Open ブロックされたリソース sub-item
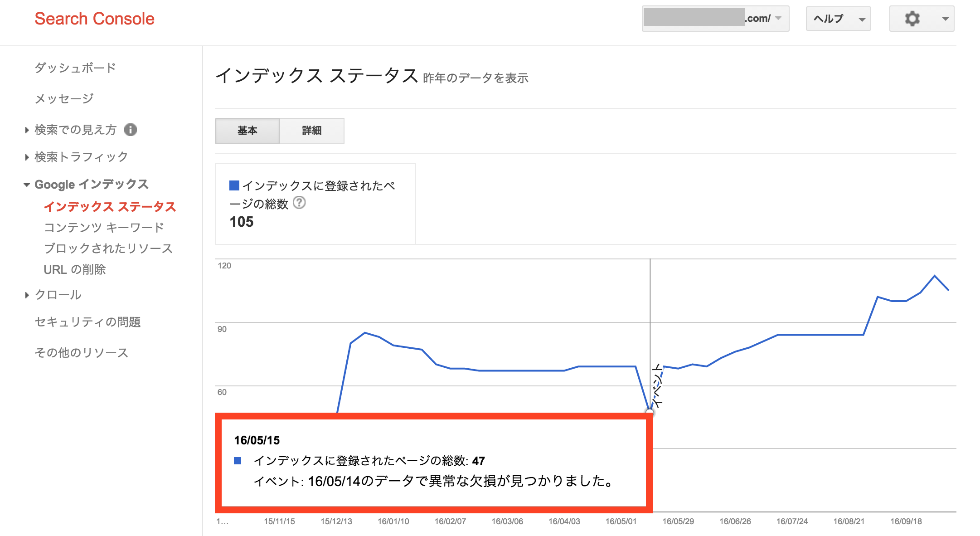 108,249
